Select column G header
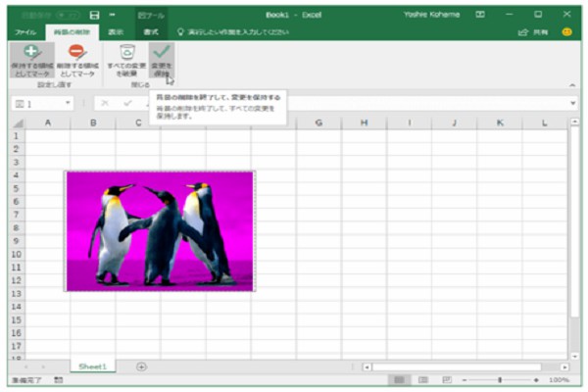 [318, 123]
